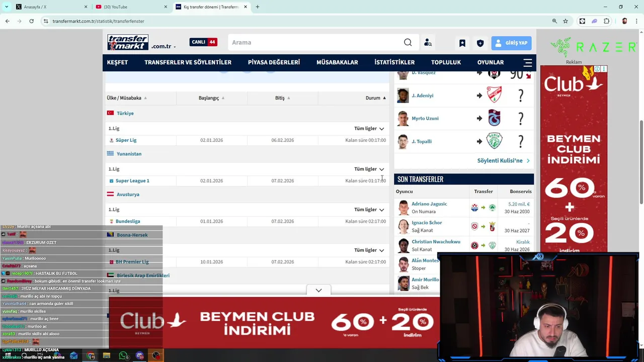The width and height of the screenshot is (644, 362).
Task: Click club crest beside J. Topalli
Action: click(495, 141)
